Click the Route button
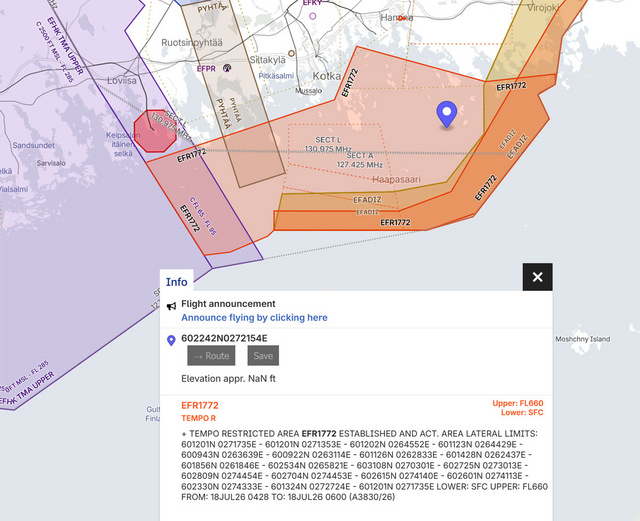 [x=211, y=356]
